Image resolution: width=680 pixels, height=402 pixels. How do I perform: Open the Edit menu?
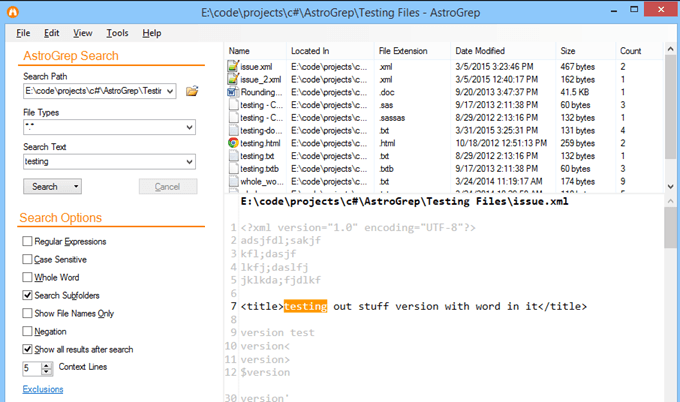pos(52,33)
